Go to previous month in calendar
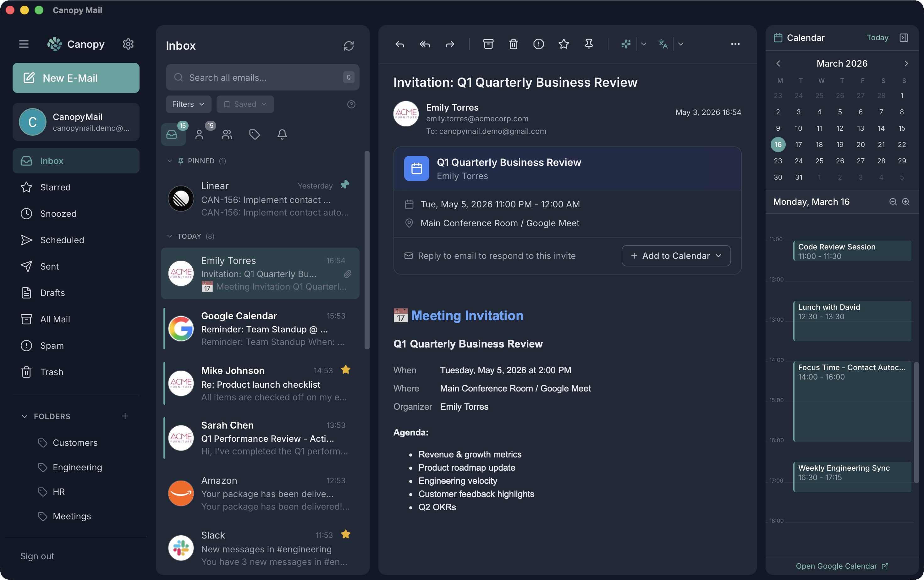 pos(778,64)
